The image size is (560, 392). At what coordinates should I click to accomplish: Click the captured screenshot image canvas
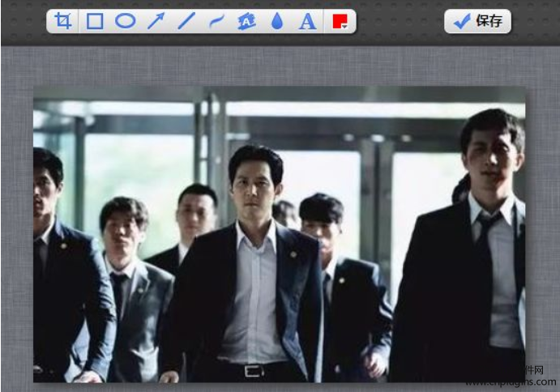click(280, 234)
